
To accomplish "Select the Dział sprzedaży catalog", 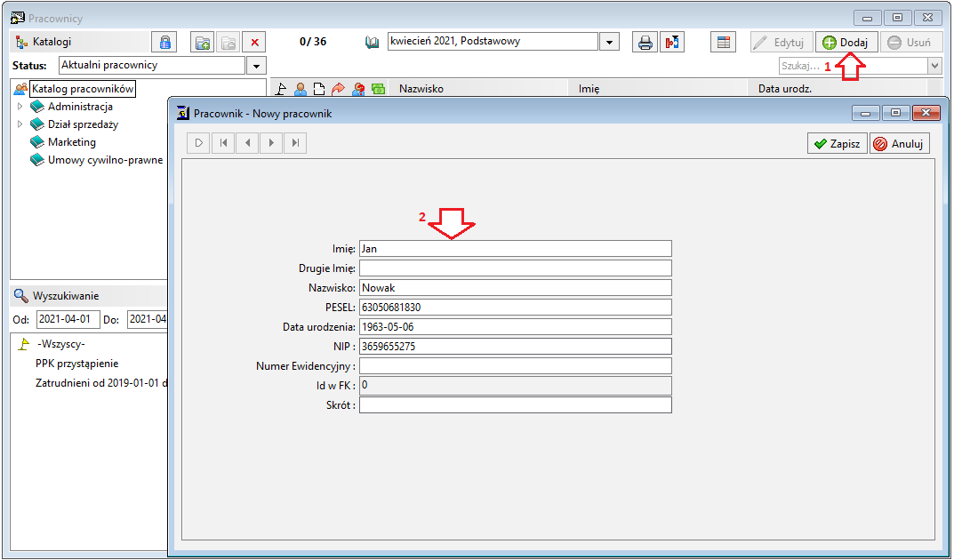I will pos(84,124).
